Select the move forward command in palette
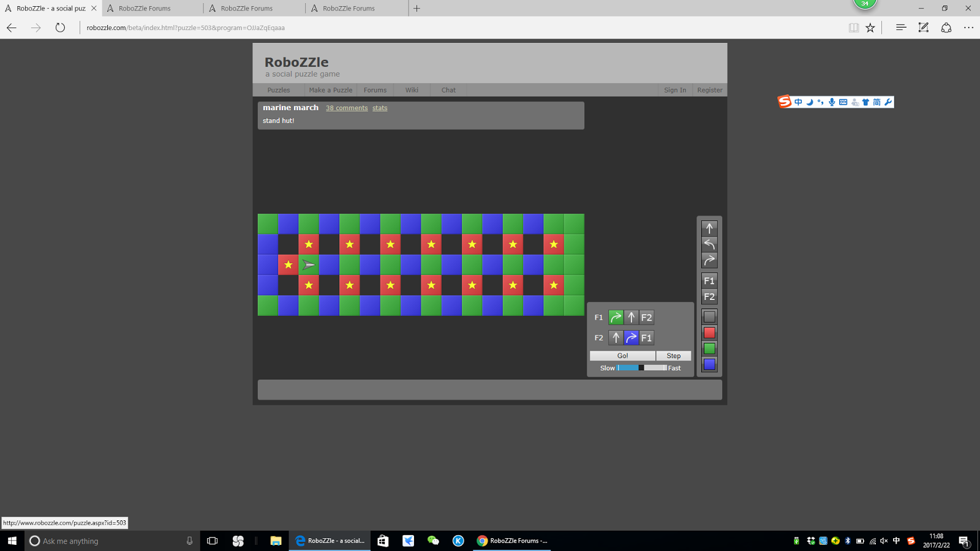 [x=709, y=228]
